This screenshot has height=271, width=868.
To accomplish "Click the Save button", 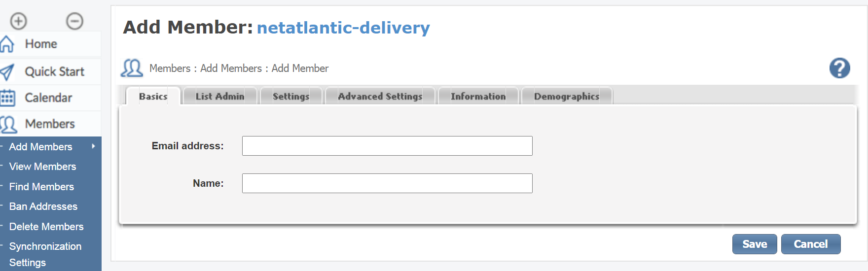I will tap(755, 244).
